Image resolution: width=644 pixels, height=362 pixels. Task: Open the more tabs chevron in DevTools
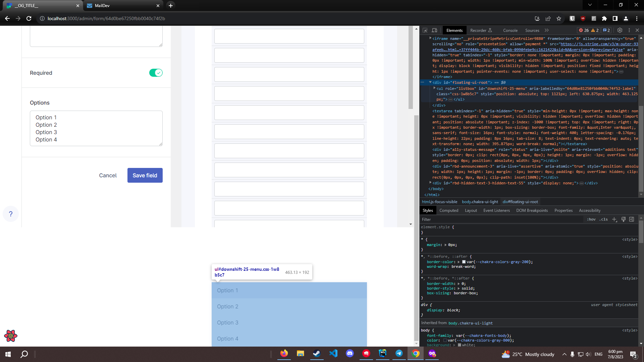click(546, 30)
